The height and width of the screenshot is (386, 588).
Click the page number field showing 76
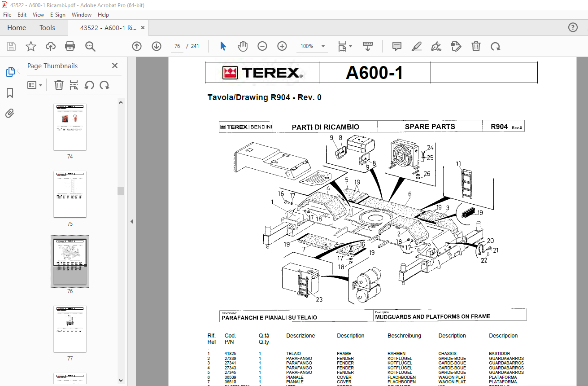point(177,46)
